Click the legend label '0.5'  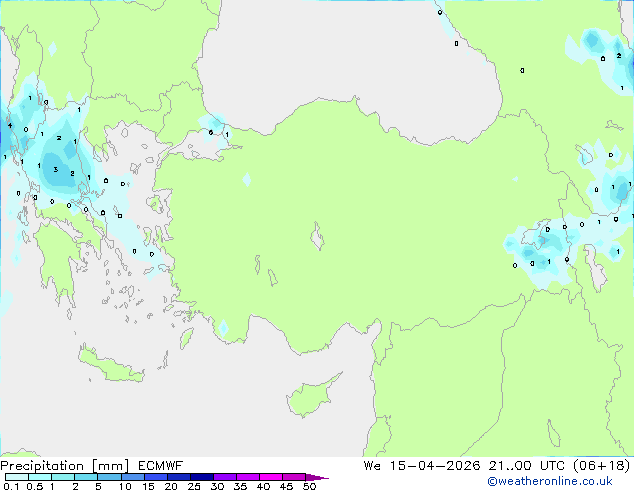34,486
